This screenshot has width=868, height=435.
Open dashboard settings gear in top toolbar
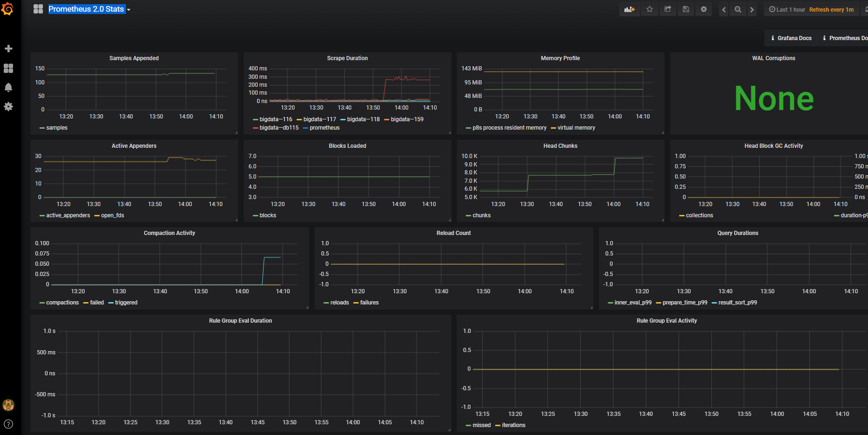[x=704, y=9]
